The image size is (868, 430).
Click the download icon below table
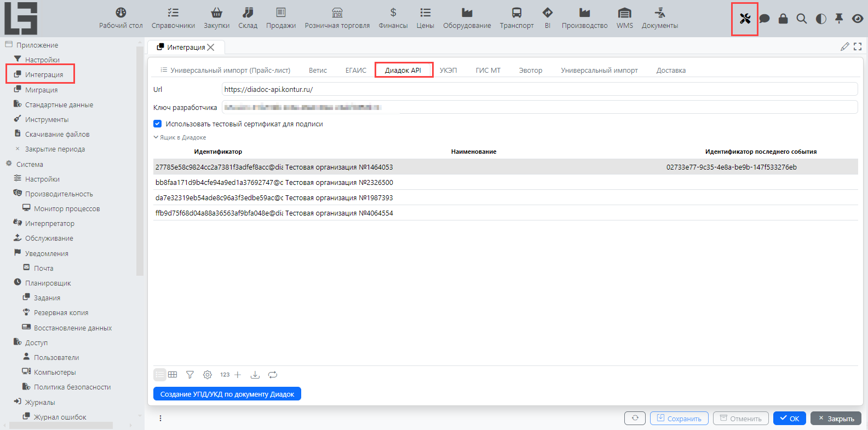point(255,375)
